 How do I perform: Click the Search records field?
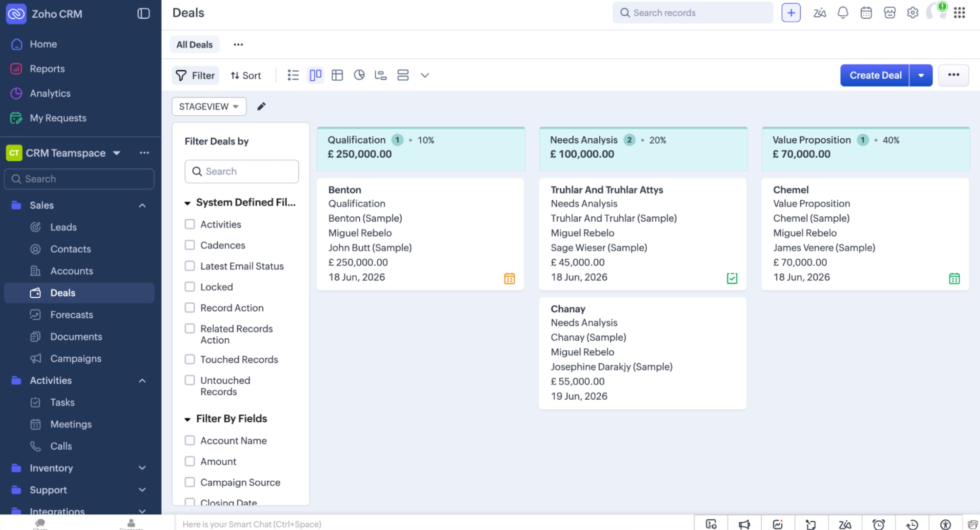pos(692,13)
